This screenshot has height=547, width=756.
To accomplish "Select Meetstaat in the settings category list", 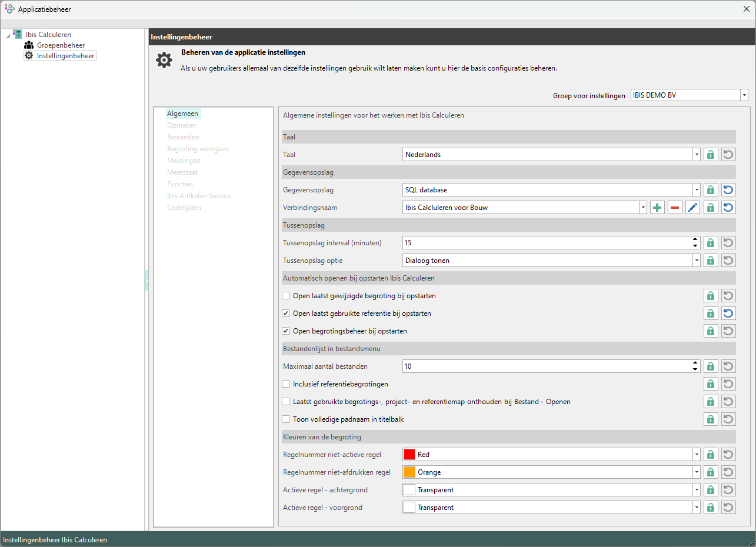I will pos(182,172).
